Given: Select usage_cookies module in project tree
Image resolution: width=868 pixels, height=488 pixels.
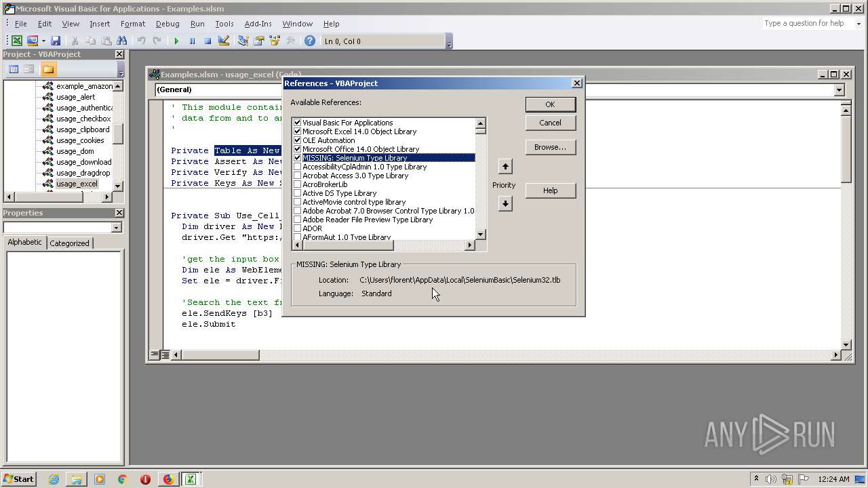Looking at the screenshot, I should pyautogui.click(x=80, y=140).
